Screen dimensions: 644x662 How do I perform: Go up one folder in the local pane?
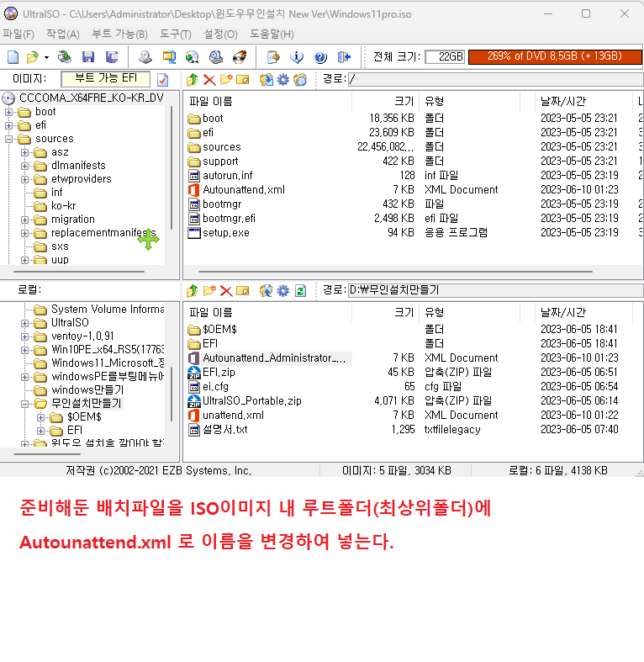pos(192,290)
